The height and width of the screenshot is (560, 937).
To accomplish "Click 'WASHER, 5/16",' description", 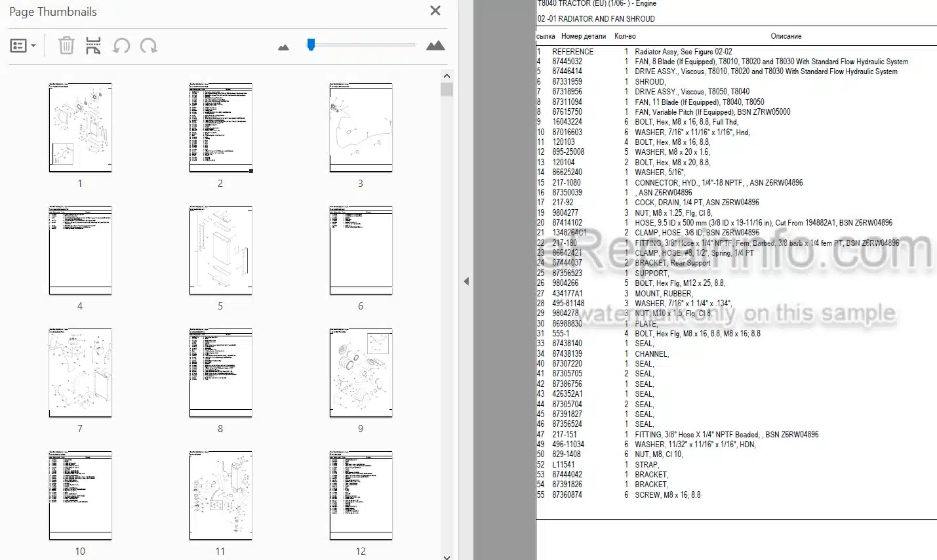I will click(x=660, y=172).
